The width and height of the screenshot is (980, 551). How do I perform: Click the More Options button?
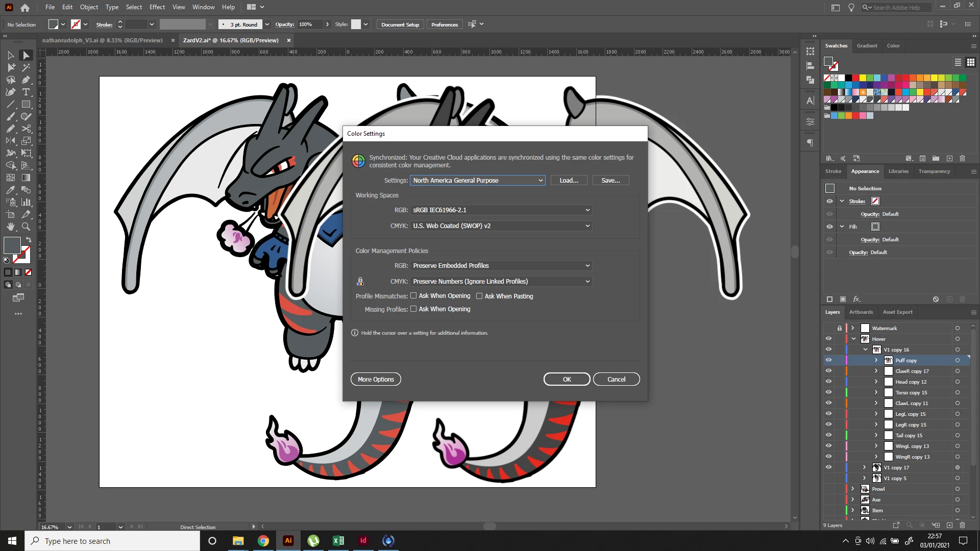pyautogui.click(x=376, y=380)
